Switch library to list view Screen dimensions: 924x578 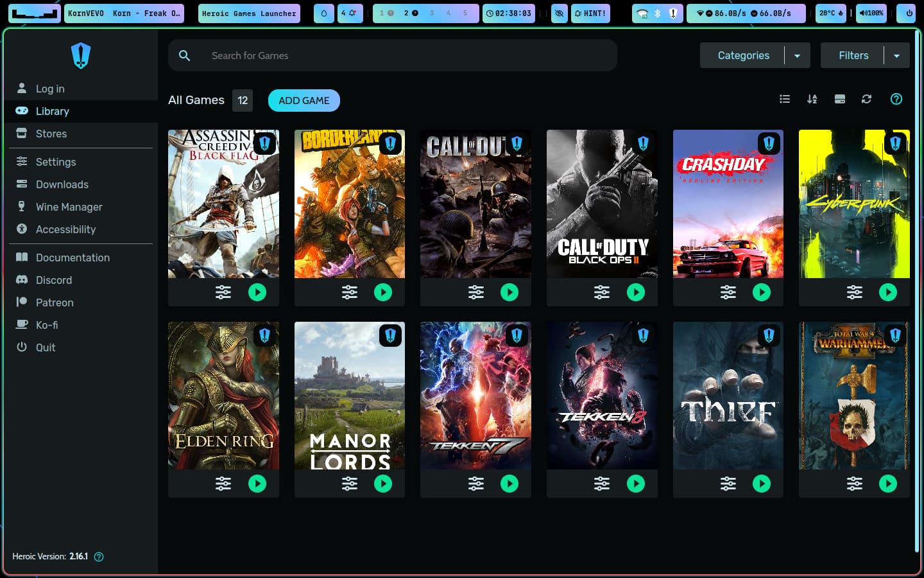tap(785, 99)
